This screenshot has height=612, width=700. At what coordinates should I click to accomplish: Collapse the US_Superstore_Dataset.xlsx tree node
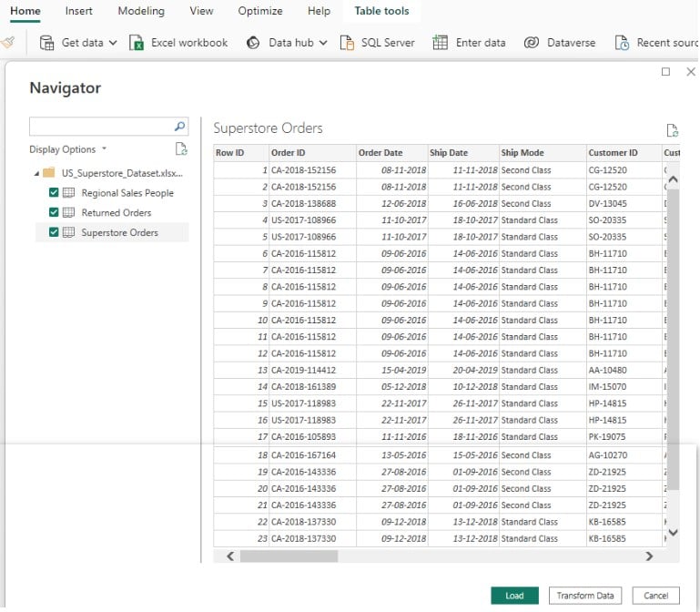[36, 173]
